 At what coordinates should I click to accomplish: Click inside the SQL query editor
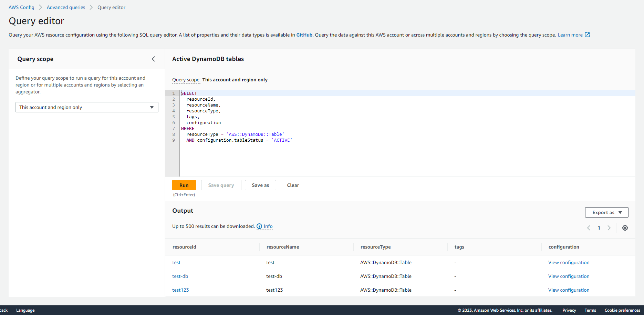pos(310,117)
